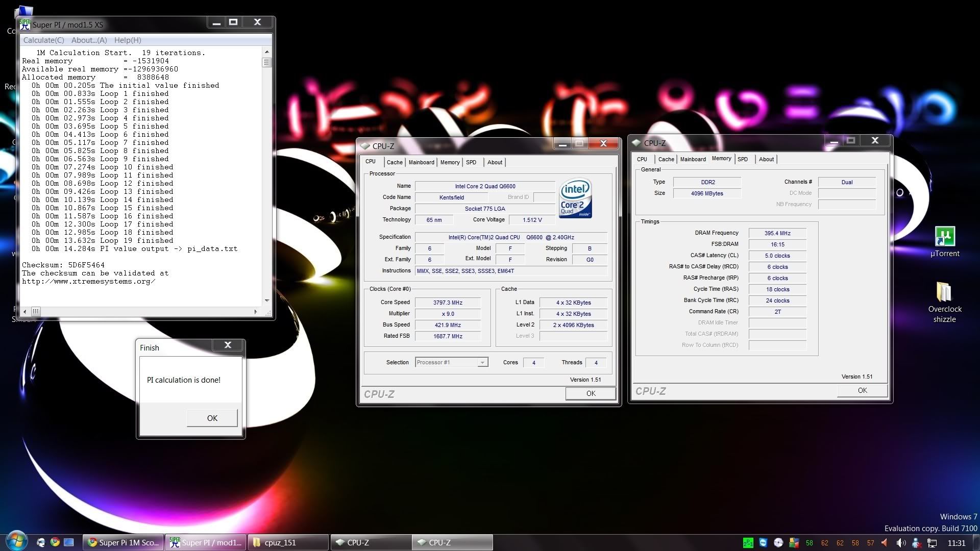Click the FSB:DRAM 16:15 value
The height and width of the screenshot is (551, 980).
(x=777, y=244)
